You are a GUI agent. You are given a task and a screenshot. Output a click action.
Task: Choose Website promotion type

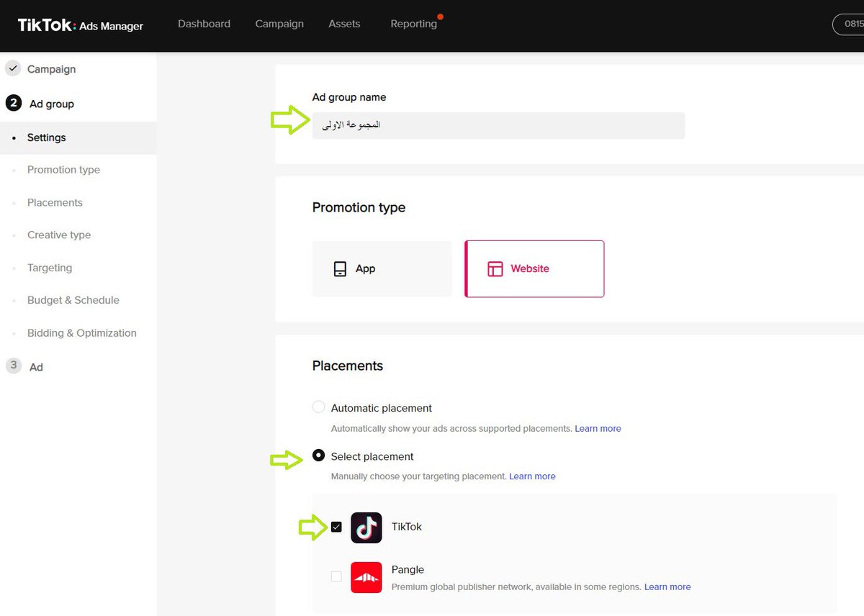[x=534, y=268]
